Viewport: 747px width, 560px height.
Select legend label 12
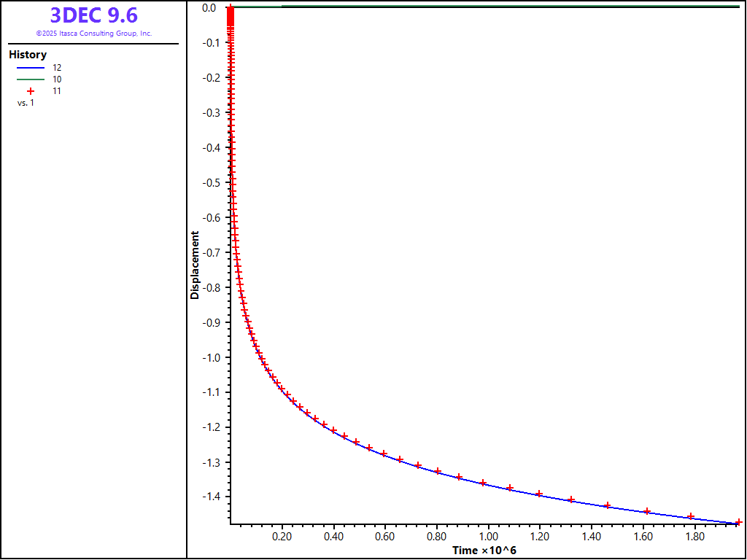[57, 67]
